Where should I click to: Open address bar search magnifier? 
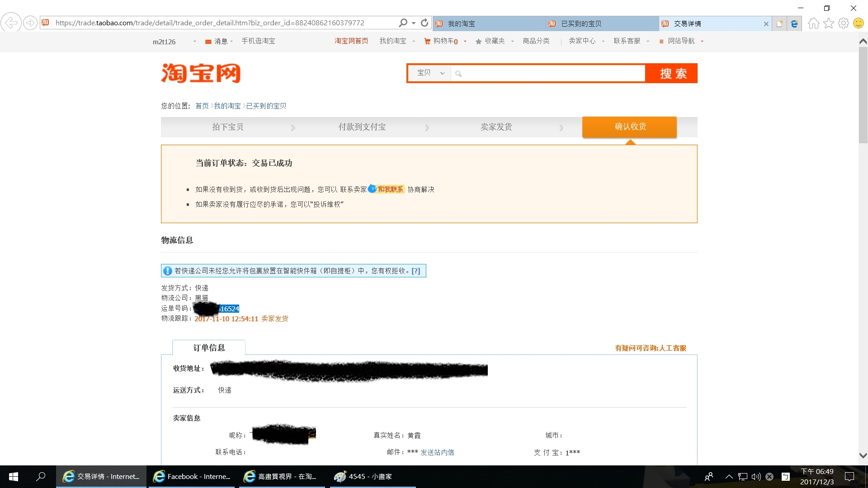(x=402, y=23)
